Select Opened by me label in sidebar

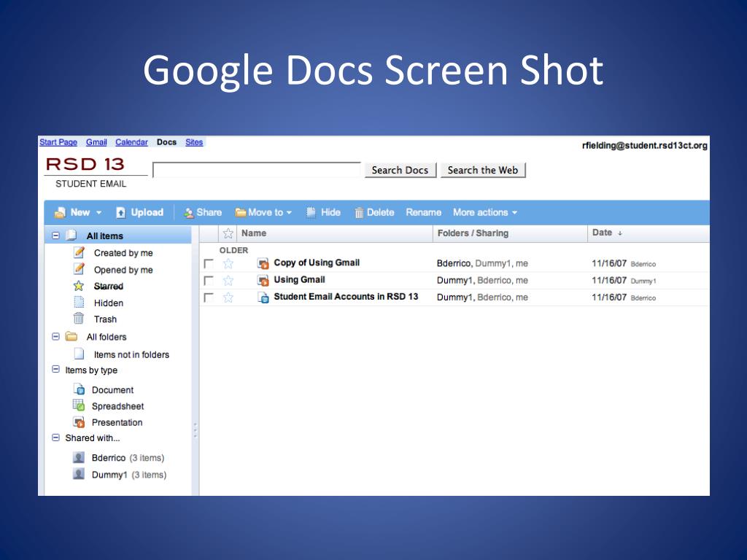coord(123,270)
